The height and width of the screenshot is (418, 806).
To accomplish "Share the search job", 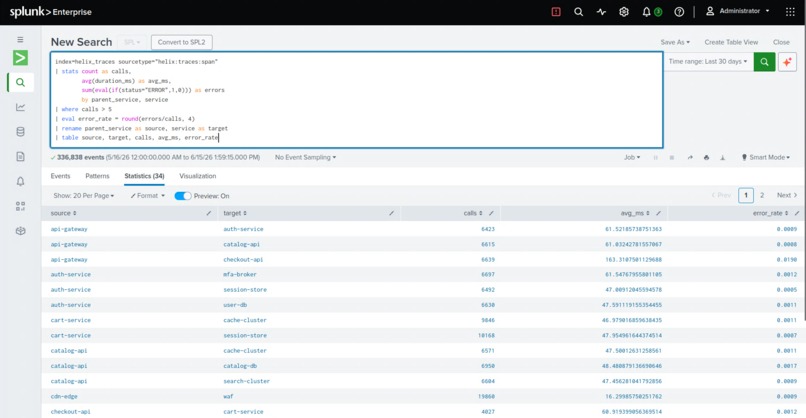I will pos(690,158).
